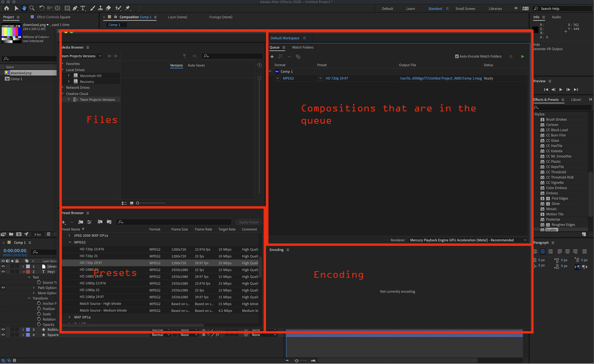Image resolution: width=594 pixels, height=364 pixels.
Task: Open the Audio panel tab
Action: (556, 17)
